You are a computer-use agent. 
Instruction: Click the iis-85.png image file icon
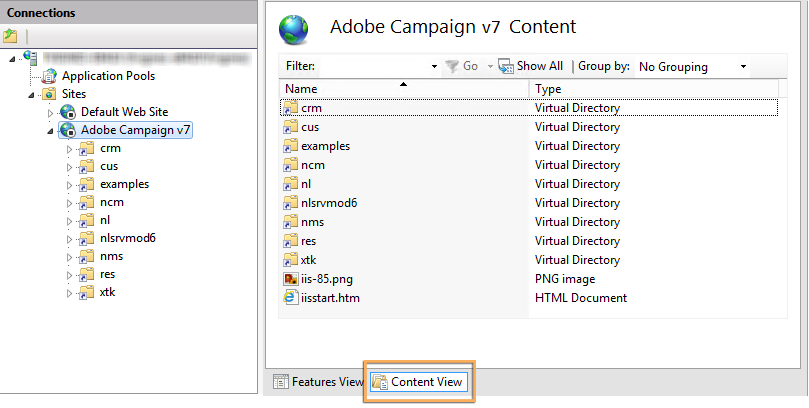tap(291, 279)
